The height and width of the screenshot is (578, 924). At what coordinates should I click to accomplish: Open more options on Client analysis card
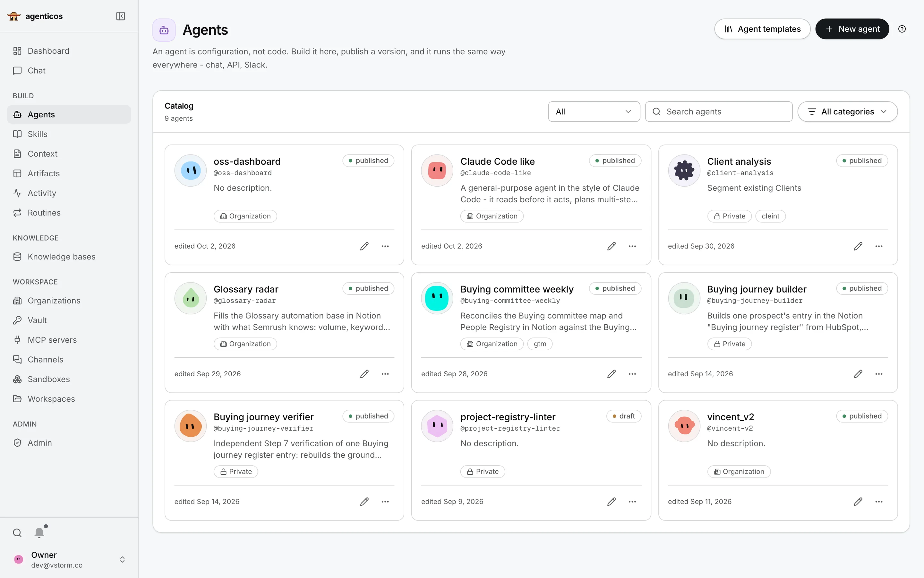879,246
